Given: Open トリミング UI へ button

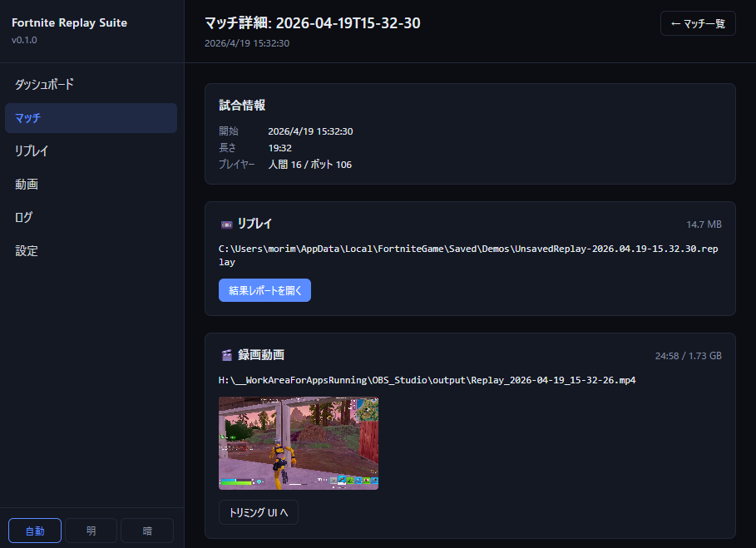Looking at the screenshot, I should (258, 513).
